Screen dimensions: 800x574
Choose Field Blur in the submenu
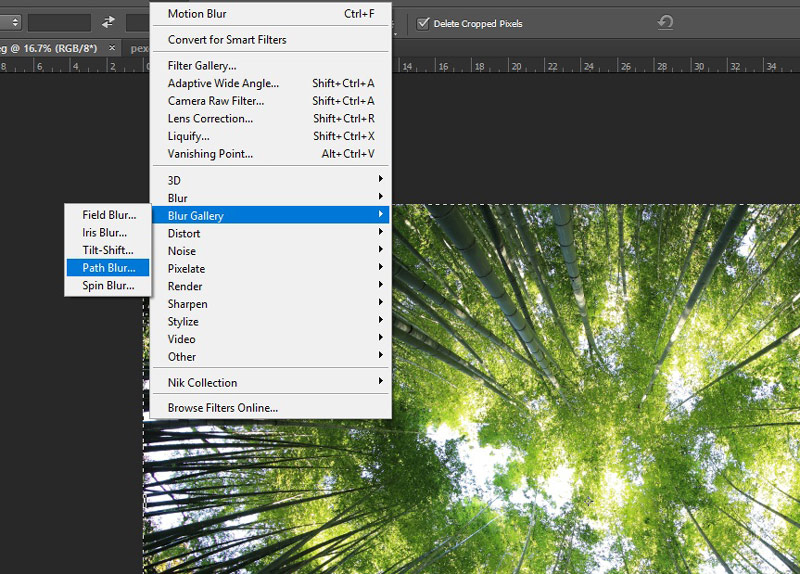point(108,215)
